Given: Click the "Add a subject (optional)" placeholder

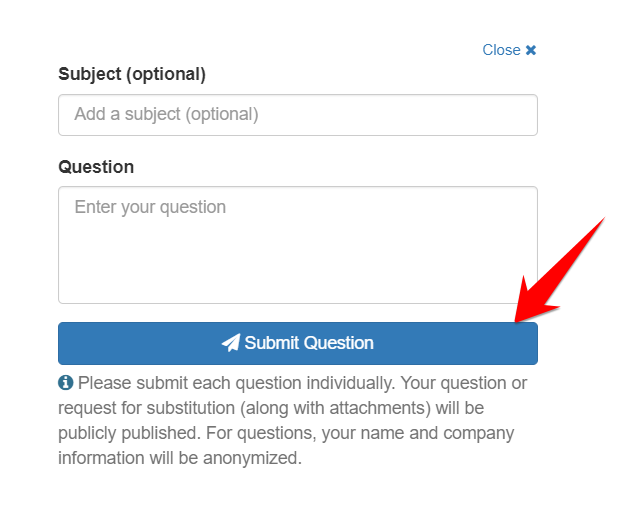Looking at the screenshot, I should [166, 114].
